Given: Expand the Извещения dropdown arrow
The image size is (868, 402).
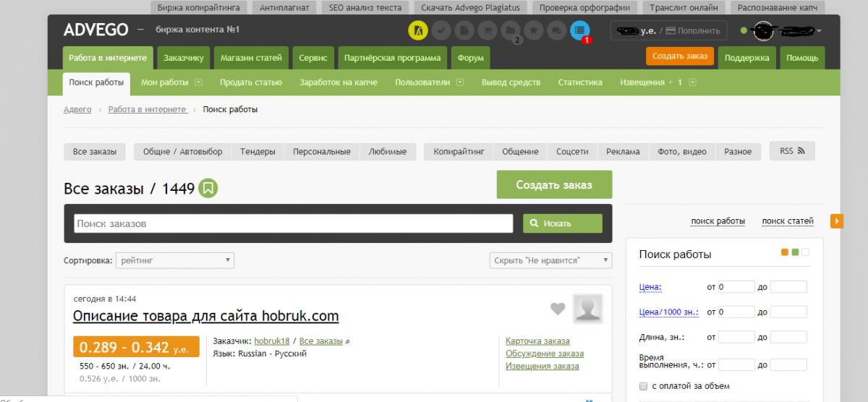Looking at the screenshot, I should coord(692,82).
